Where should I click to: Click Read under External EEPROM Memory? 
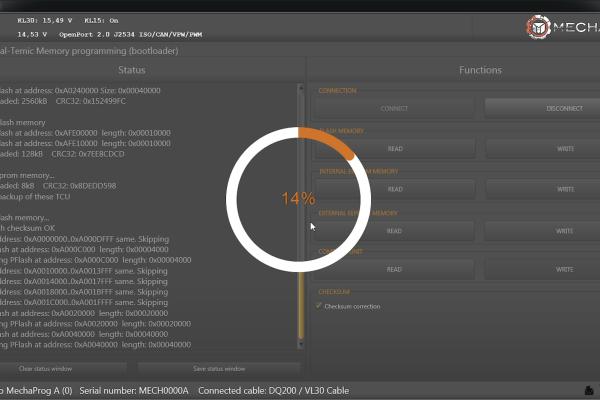[395, 230]
